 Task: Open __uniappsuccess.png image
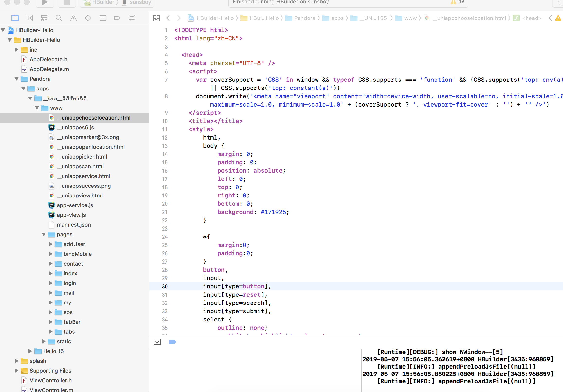(84, 186)
